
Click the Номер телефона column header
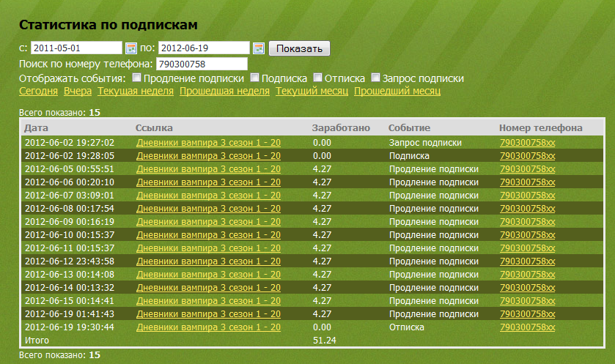coord(540,127)
